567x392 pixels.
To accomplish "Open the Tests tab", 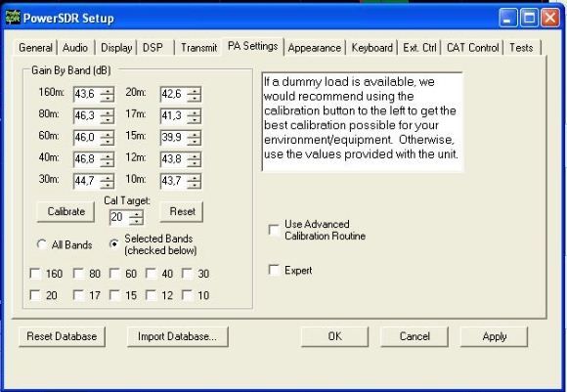I will tap(521, 48).
